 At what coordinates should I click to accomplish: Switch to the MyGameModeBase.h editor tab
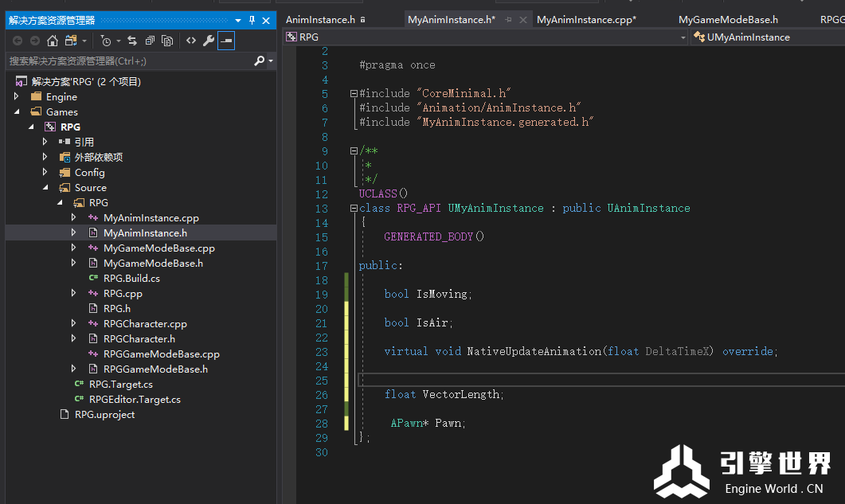tap(728, 19)
